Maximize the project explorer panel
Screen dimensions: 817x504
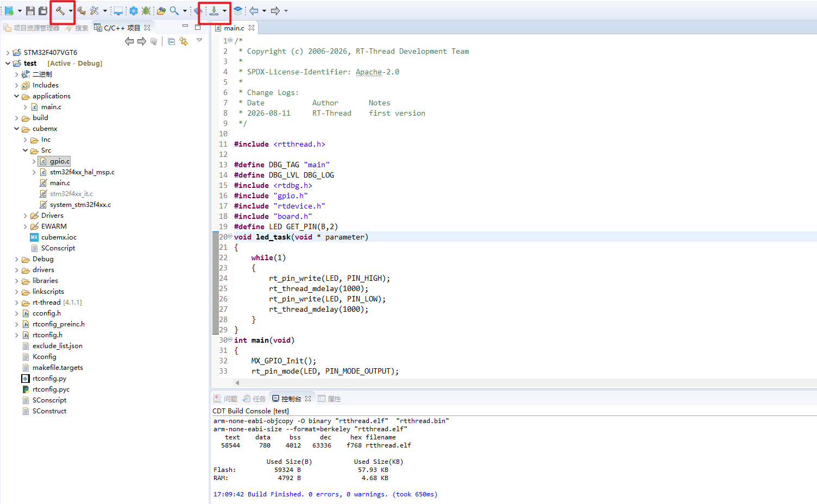pyautogui.click(x=198, y=27)
